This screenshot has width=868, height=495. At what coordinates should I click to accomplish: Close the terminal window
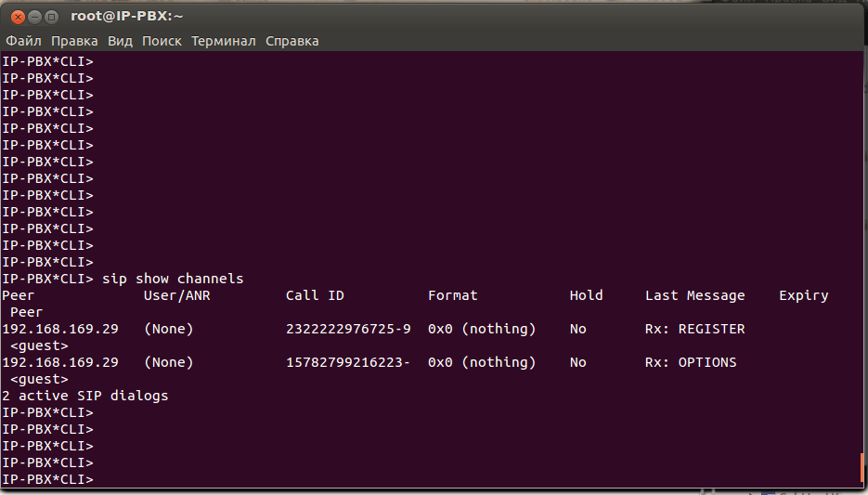(15, 16)
